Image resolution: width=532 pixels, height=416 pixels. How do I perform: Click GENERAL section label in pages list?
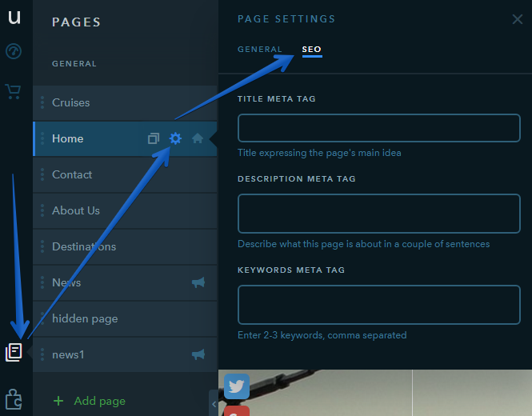click(x=74, y=63)
